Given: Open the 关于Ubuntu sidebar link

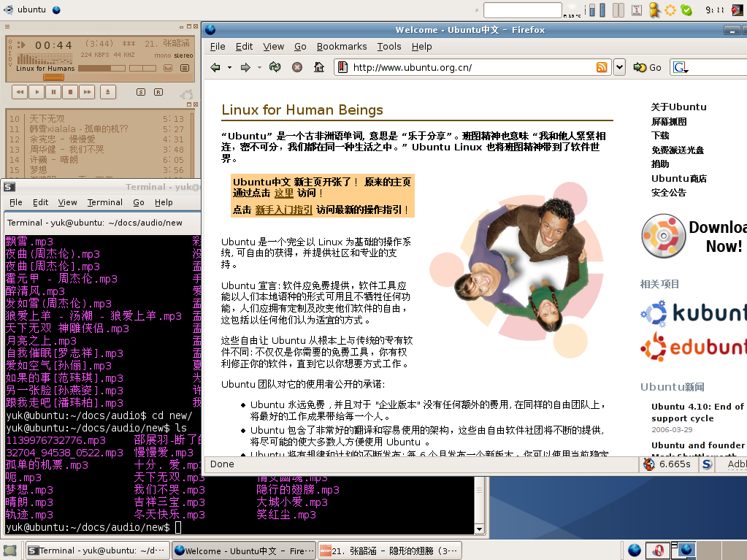Looking at the screenshot, I should [678, 107].
